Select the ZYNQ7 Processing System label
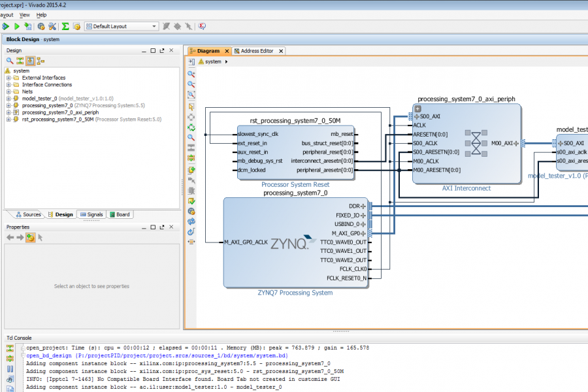The image size is (588, 392). tap(295, 293)
